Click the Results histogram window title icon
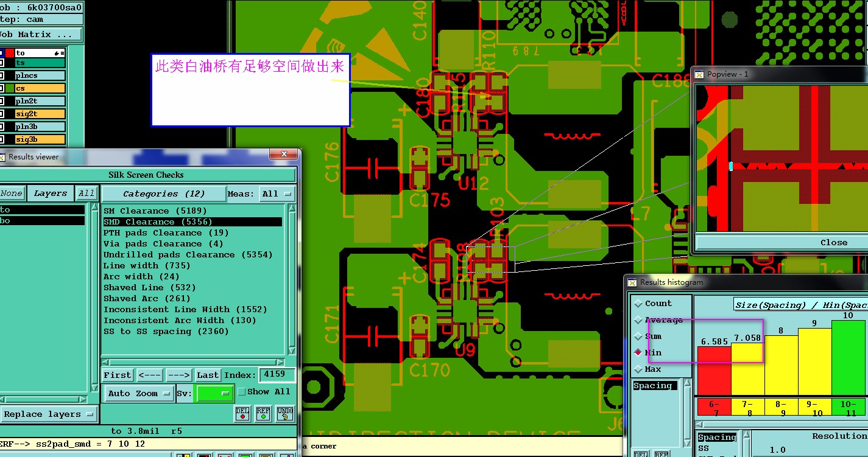This screenshot has height=457, width=868. pos(633,282)
